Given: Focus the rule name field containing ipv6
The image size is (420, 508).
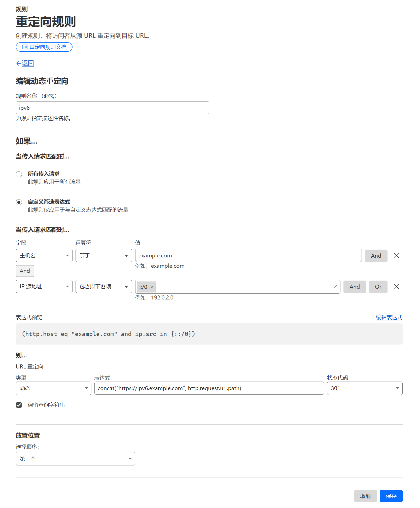Looking at the screenshot, I should [112, 108].
